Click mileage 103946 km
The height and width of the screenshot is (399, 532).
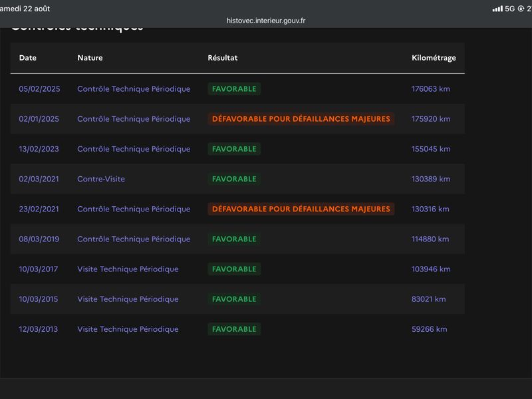coord(431,269)
